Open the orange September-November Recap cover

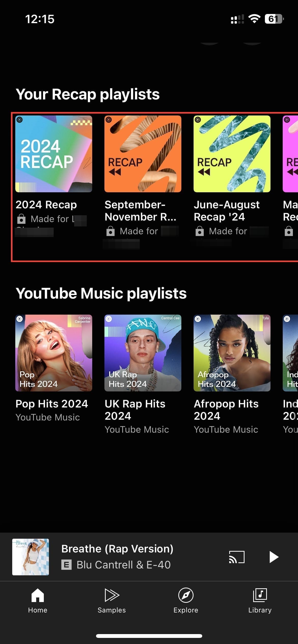[x=143, y=154]
